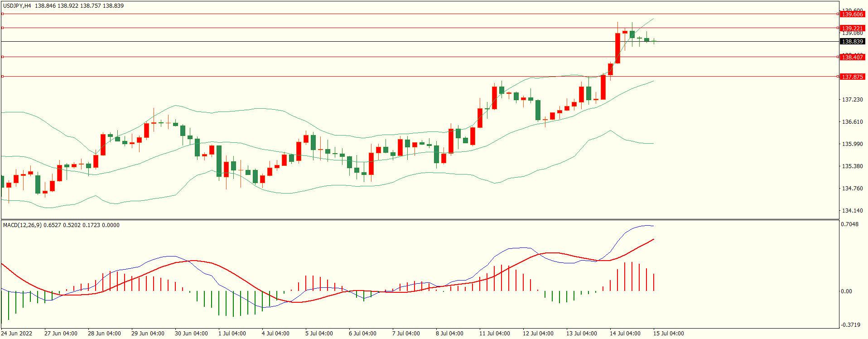
Task: Select the 8 Jul 04:00 date marker
Action: point(449,334)
